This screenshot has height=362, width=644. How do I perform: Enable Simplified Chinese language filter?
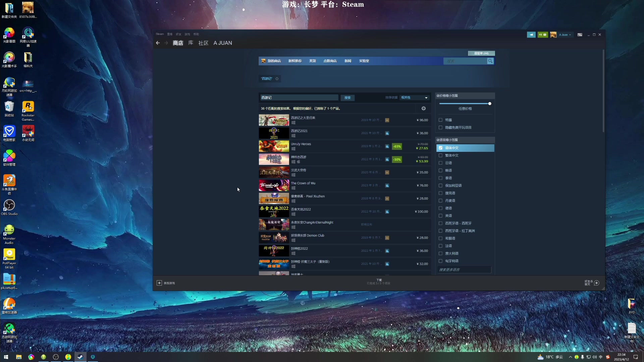point(441,147)
